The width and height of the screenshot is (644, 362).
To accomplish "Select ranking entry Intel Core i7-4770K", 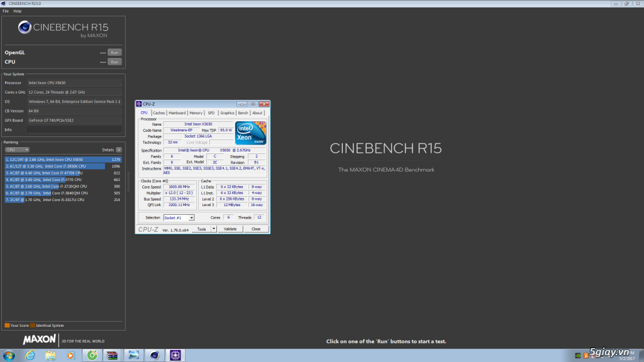I will [x=64, y=173].
